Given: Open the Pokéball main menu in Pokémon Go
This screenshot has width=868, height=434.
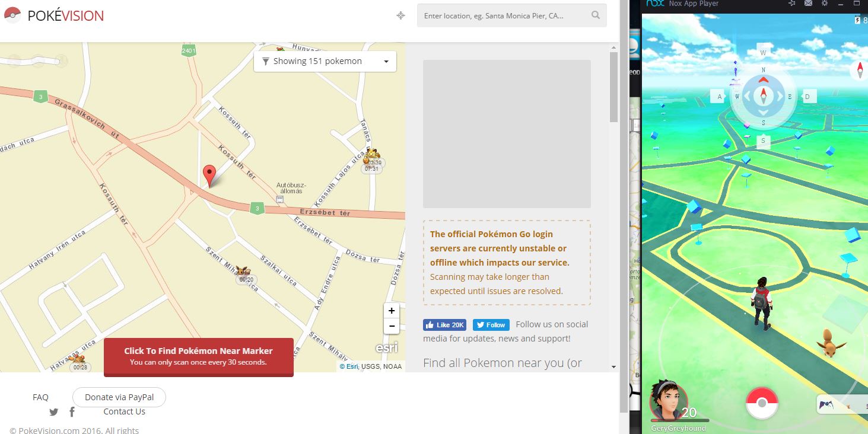Looking at the screenshot, I should [x=761, y=403].
